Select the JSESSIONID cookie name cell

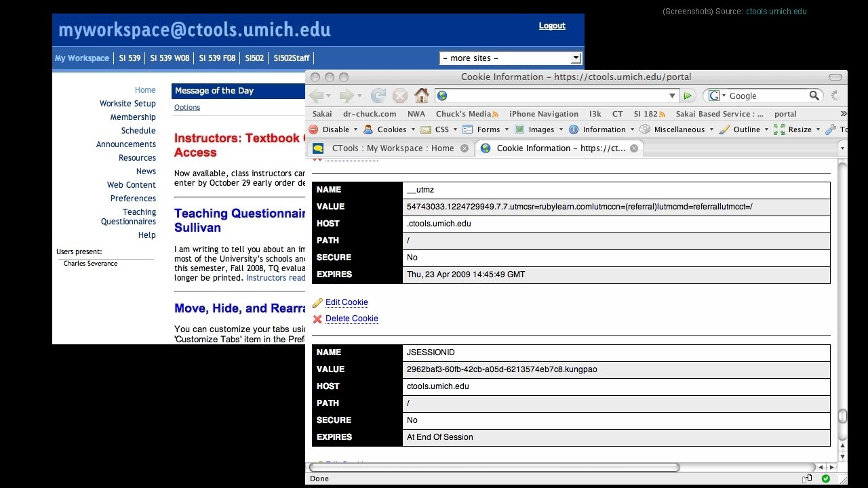(x=616, y=352)
